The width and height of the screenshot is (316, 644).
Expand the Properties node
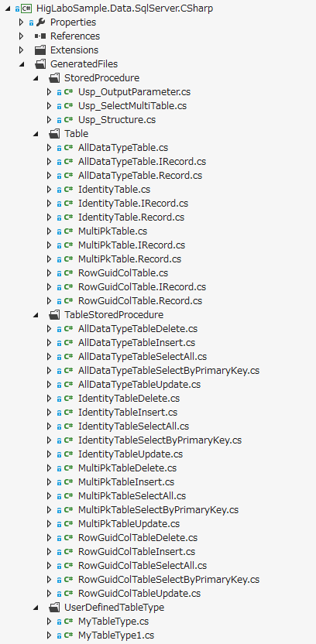[x=22, y=22]
